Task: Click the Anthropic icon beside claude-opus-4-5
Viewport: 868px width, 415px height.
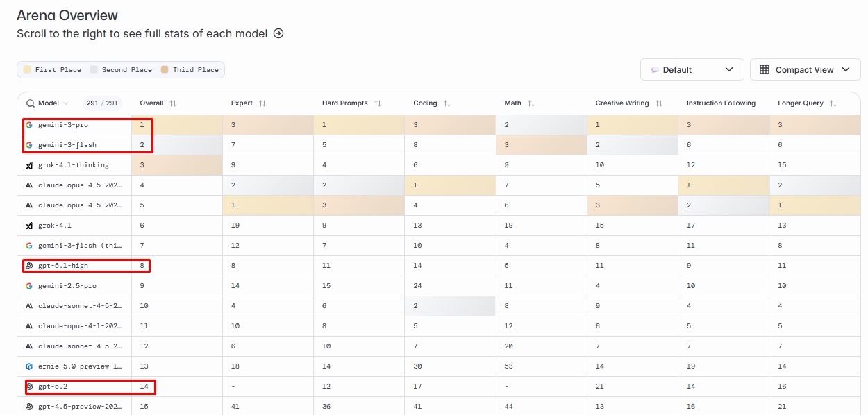Action: pos(28,185)
